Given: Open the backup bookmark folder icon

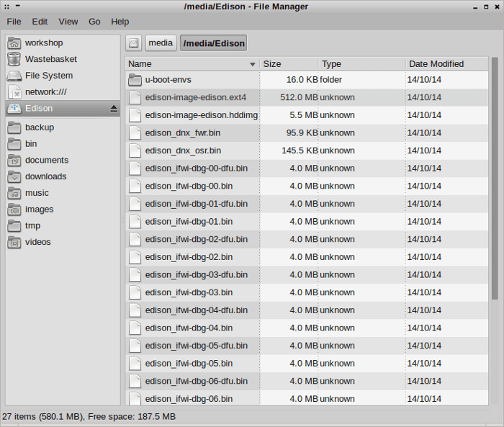Looking at the screenshot, I should pyautogui.click(x=14, y=127).
